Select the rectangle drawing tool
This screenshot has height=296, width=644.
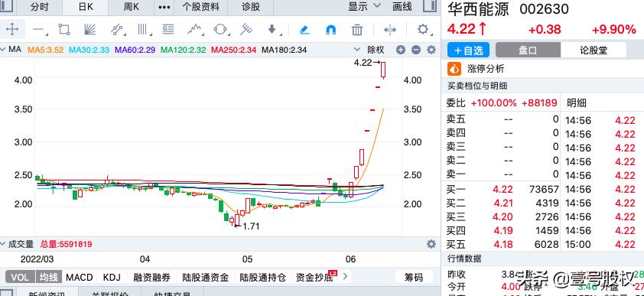63,30
